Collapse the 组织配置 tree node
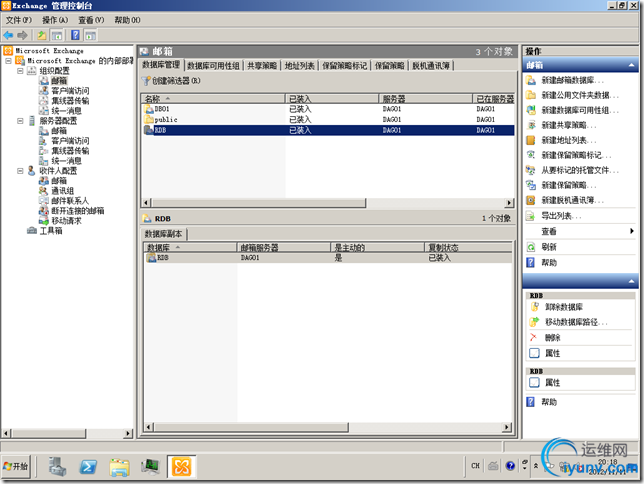Viewport: 644px width, 484px height. (x=20, y=71)
